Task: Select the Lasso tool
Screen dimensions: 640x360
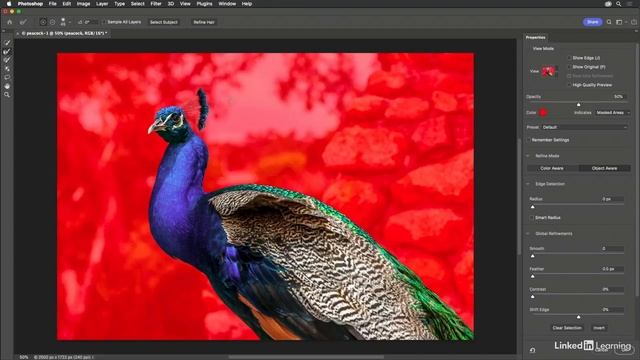Action: 7,77
